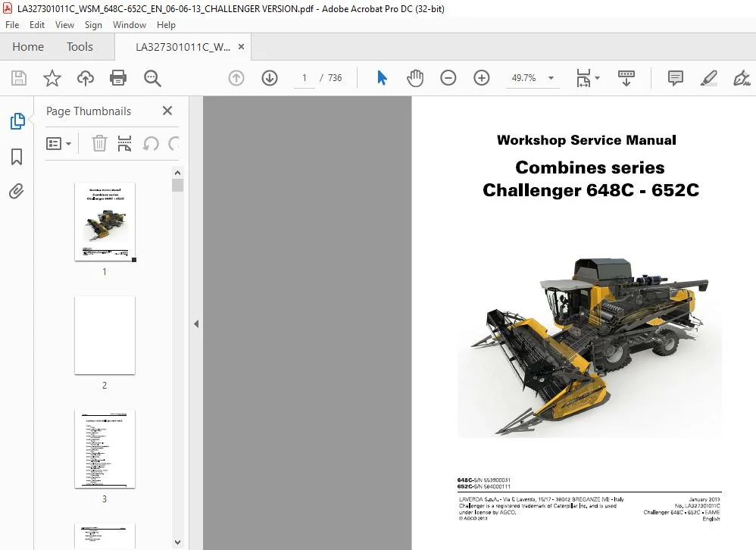Rotate page clockwise icon

(173, 143)
